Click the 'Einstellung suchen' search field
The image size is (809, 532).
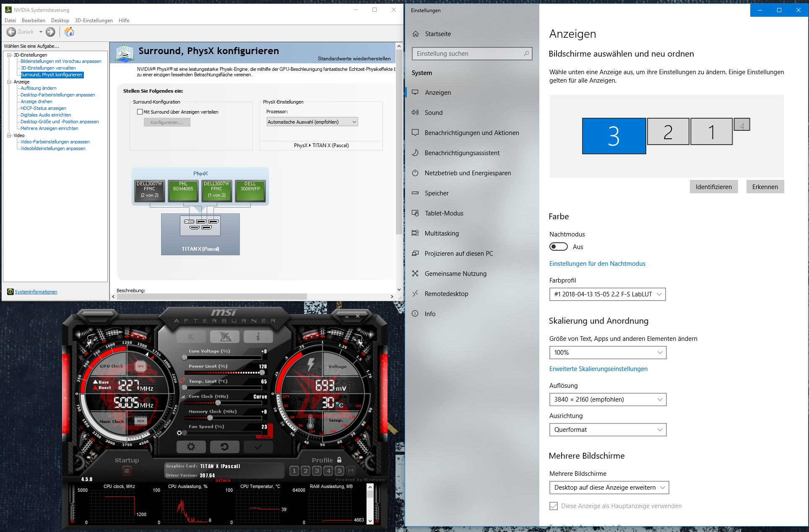pos(468,54)
